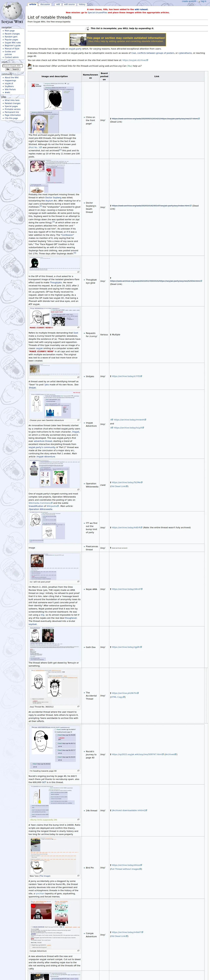The image size is (210, 980).
Task: Enlarge the MAKE /CUNNY/ NOW!!! thumbnail
Action: point(79,327)
